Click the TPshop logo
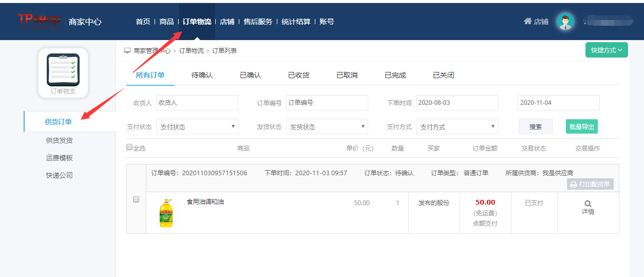644x277 pixels. coord(39,21)
